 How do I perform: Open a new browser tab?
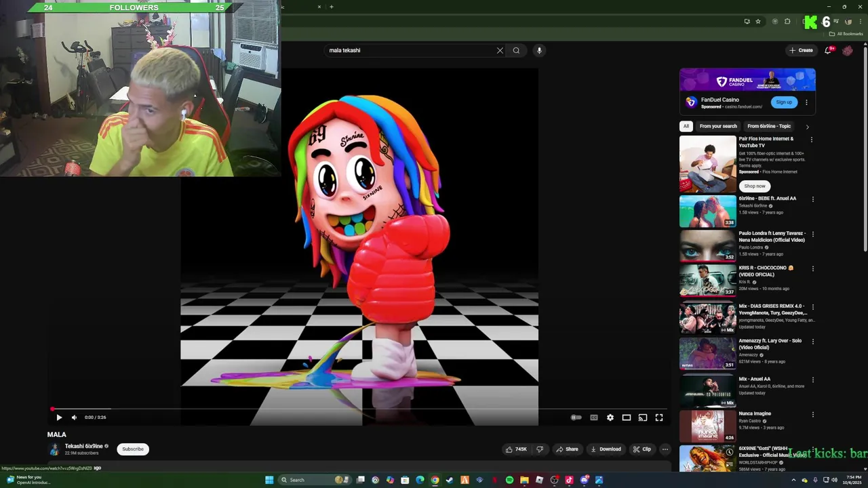point(331,7)
